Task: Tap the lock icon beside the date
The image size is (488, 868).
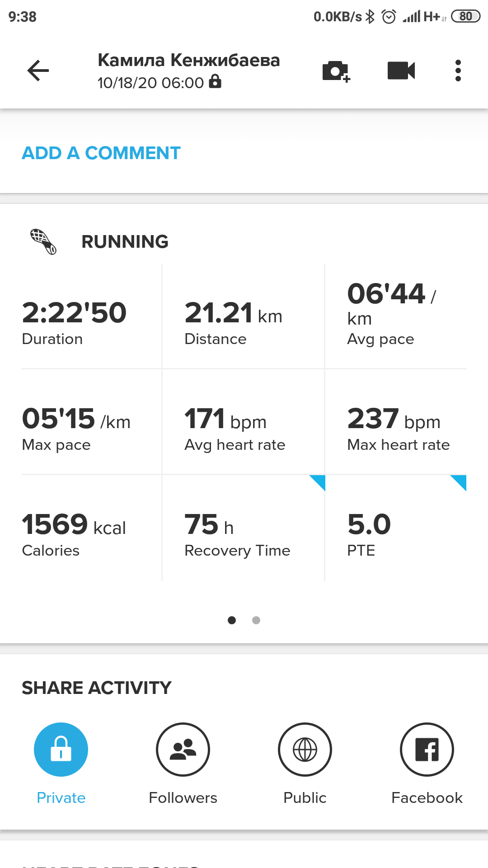Action: tap(215, 81)
